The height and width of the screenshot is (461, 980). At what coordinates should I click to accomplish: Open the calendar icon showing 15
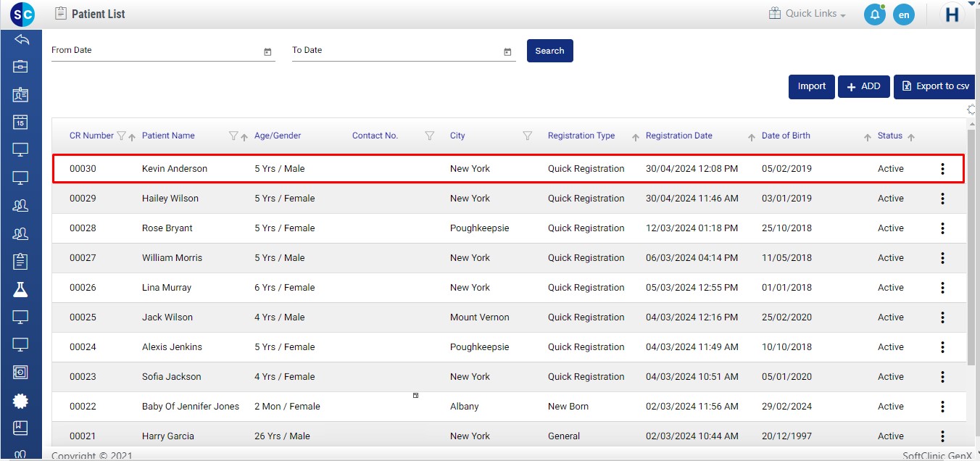[20, 122]
